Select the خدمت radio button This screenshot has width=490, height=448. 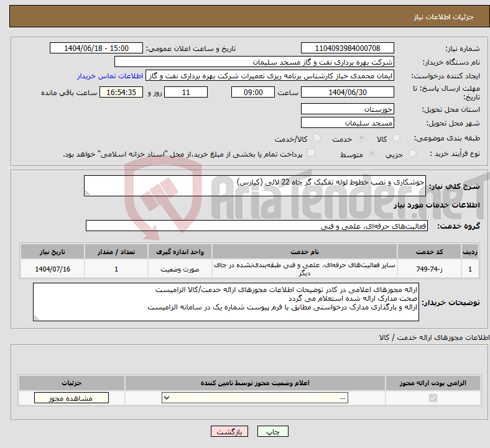tap(361, 138)
